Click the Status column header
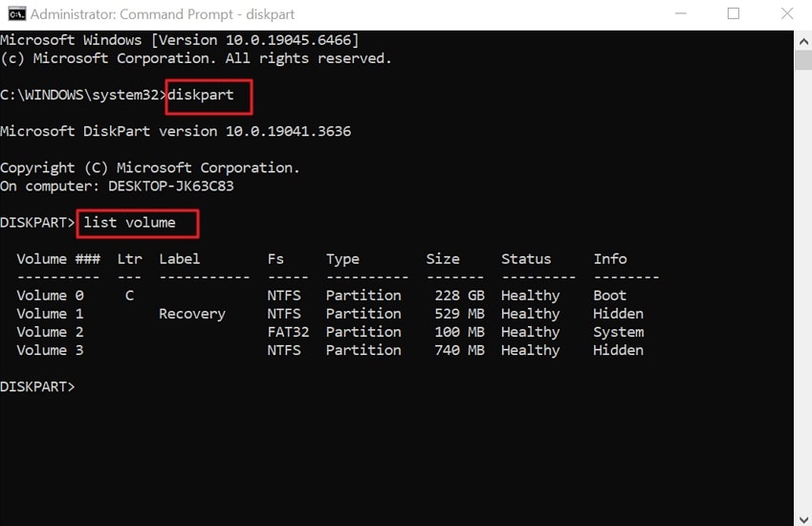812x526 pixels. point(526,259)
